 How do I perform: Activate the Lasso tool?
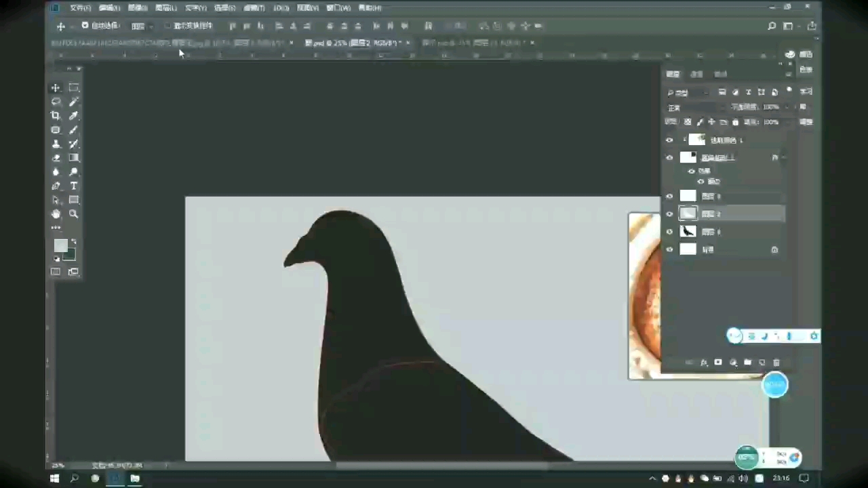[x=56, y=102]
